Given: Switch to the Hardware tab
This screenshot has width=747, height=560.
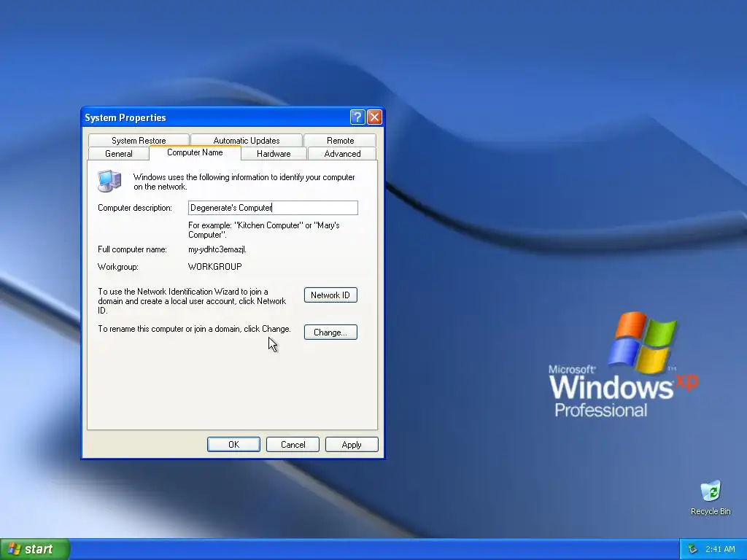Looking at the screenshot, I should [x=274, y=153].
